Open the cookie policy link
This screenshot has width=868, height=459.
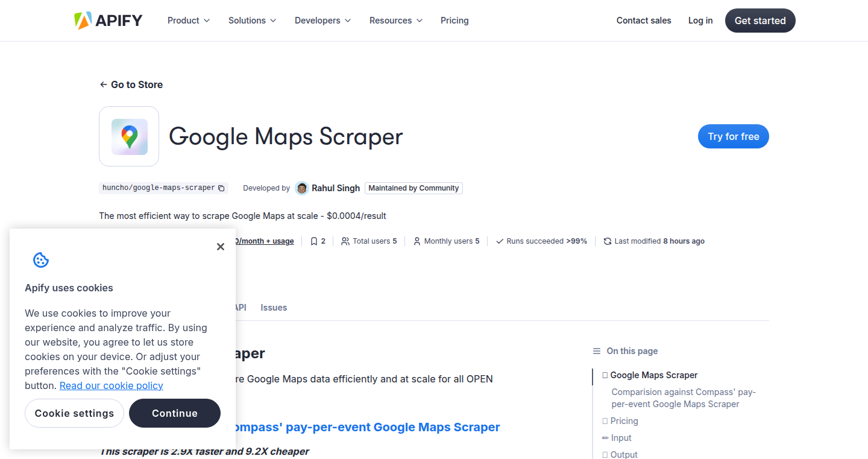coord(112,385)
